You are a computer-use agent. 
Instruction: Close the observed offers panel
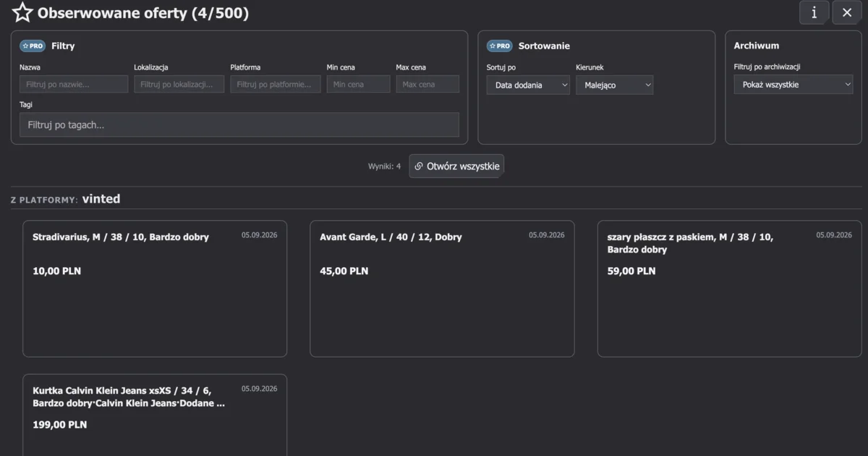coord(847,12)
